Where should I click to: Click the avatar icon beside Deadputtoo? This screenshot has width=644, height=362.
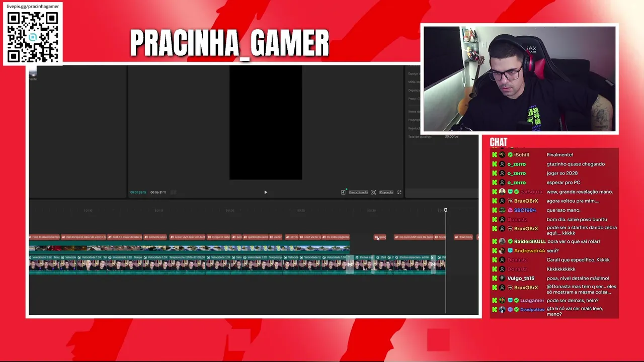(502, 310)
